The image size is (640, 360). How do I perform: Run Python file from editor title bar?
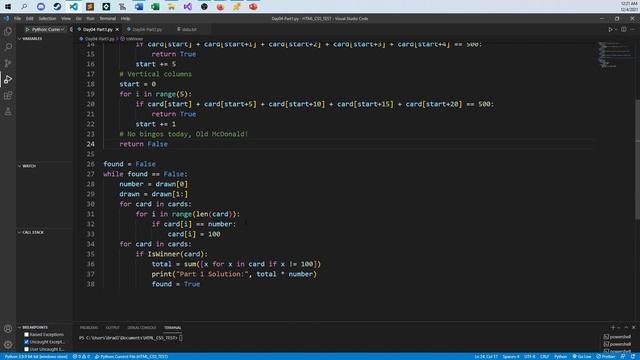point(610,29)
